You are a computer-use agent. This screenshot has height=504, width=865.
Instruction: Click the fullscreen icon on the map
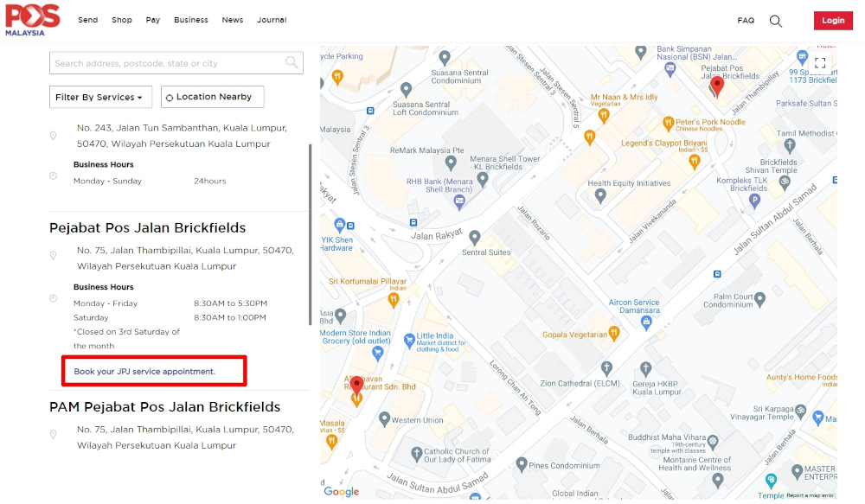pyautogui.click(x=820, y=62)
